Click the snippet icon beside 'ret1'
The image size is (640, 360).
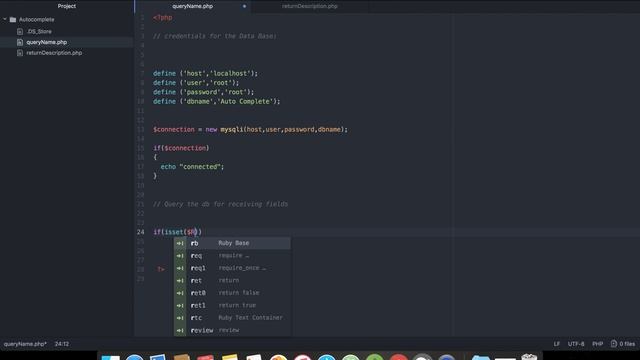click(x=180, y=306)
